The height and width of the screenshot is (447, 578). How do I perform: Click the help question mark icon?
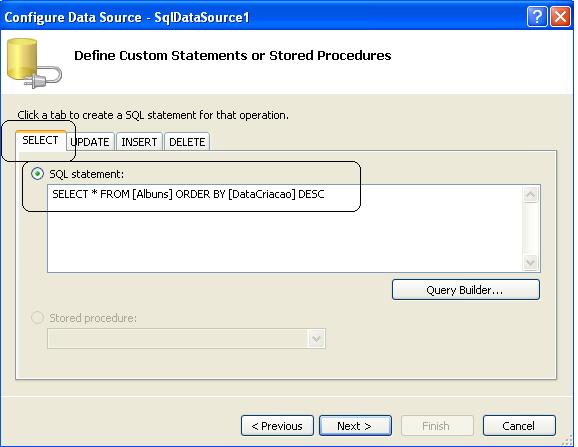pos(537,17)
